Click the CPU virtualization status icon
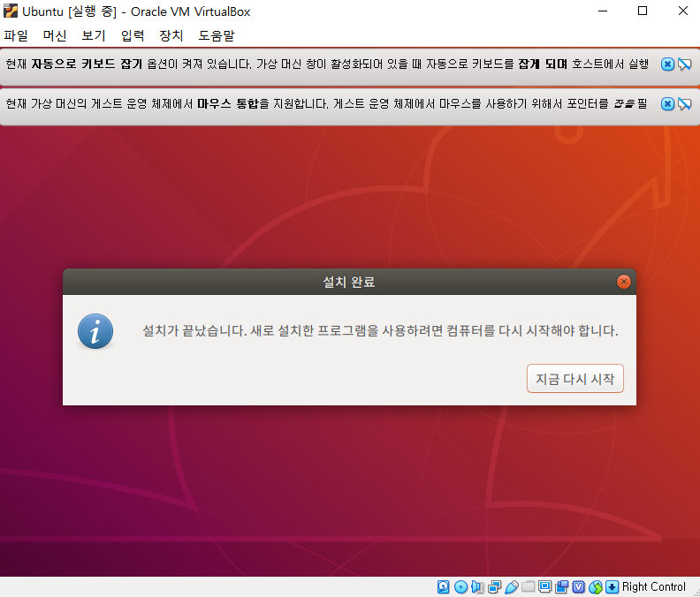Screen dimensions: 700x597 [579, 586]
